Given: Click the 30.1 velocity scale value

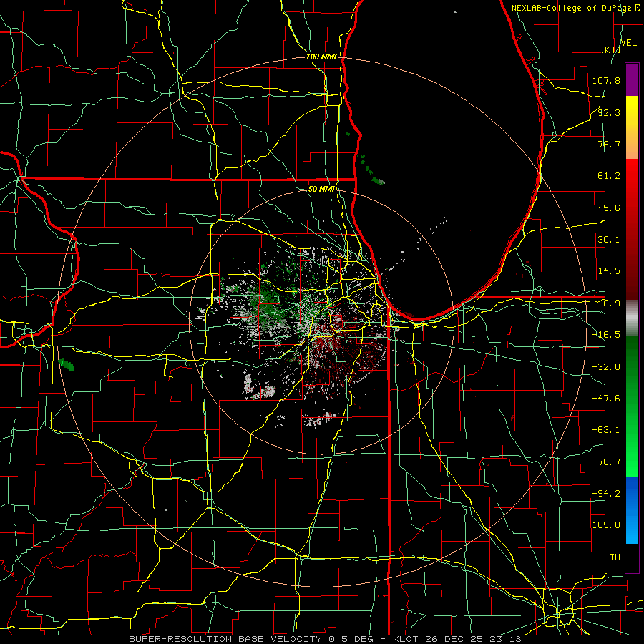Looking at the screenshot, I should 609,240.
